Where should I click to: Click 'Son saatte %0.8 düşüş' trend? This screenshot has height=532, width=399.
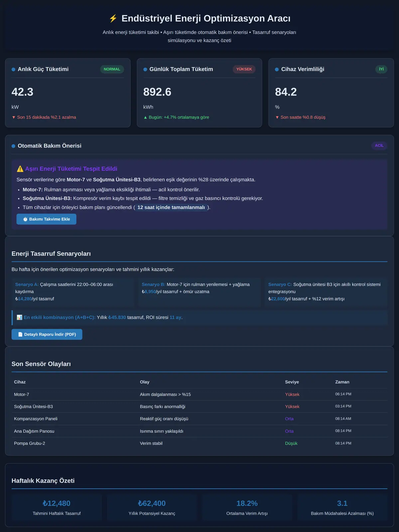300,117
